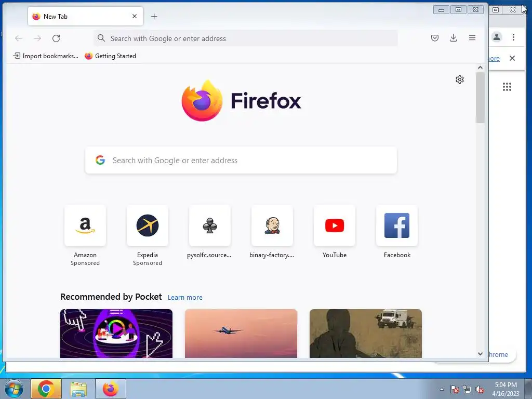The height and width of the screenshot is (399, 532).
Task: Open Action Center flag in system tray
Action: click(x=455, y=390)
